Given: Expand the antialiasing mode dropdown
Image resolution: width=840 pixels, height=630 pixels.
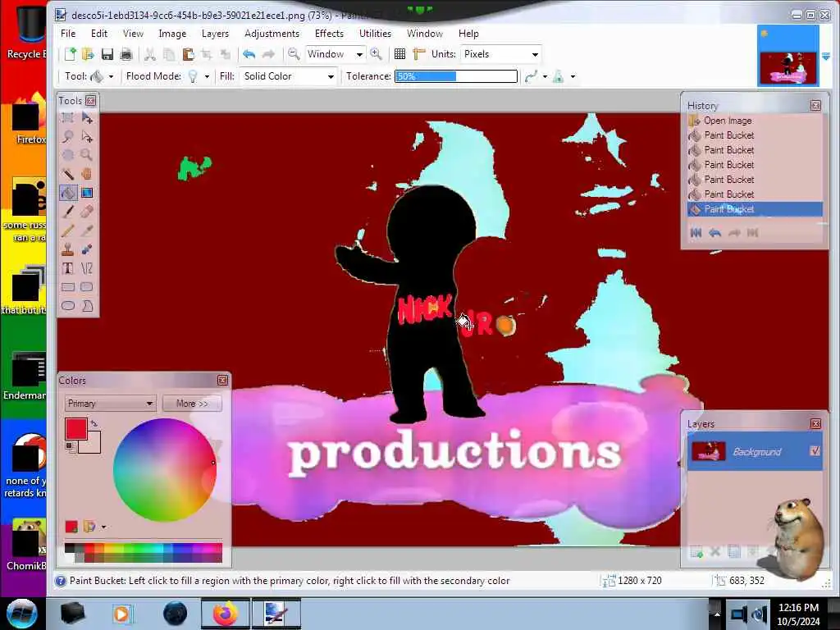Looking at the screenshot, I should tap(545, 76).
